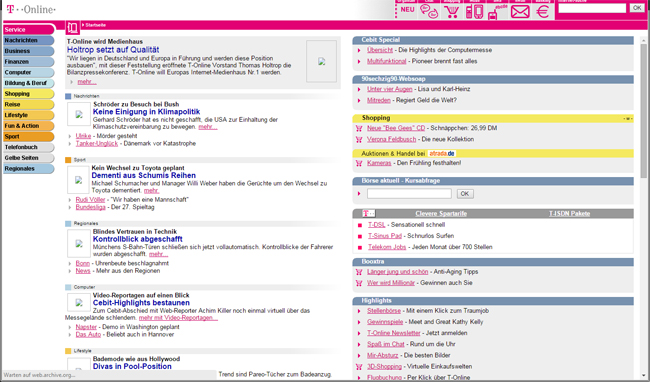The image size is (650, 382).
Task: Open the T-Online Newsletter link
Action: point(393,333)
